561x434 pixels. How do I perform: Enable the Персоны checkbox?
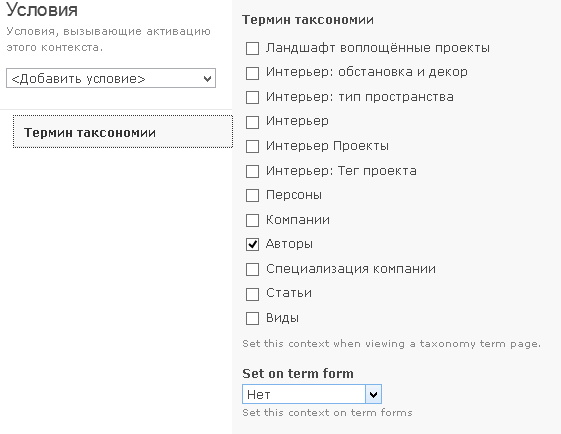coord(252,195)
